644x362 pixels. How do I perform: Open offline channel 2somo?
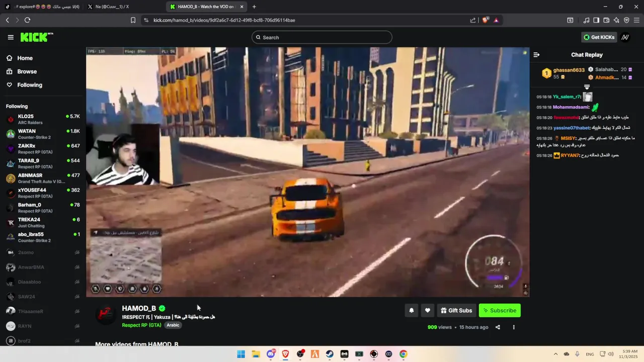point(43,252)
